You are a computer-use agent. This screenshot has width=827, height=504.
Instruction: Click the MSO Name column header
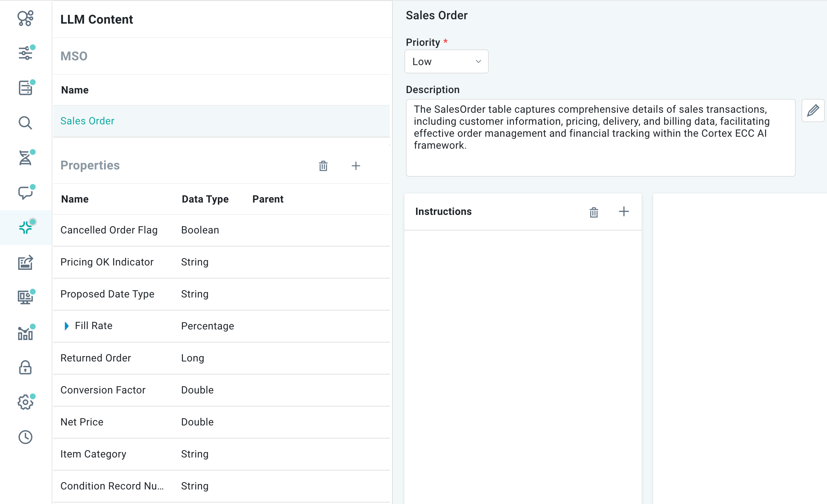coord(75,90)
